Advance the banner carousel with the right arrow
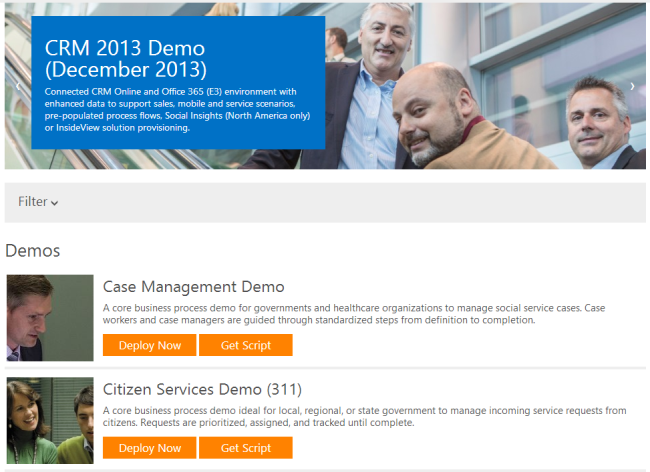The width and height of the screenshot is (650, 472). click(631, 87)
